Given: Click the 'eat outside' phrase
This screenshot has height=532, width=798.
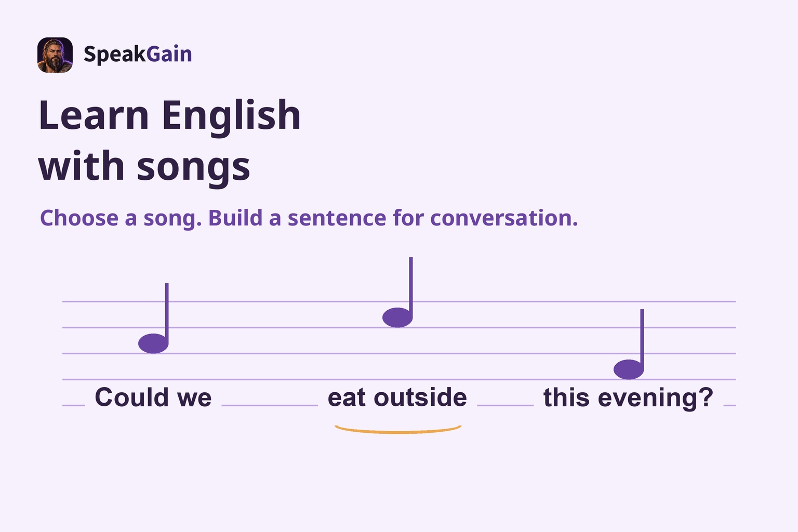Looking at the screenshot, I should tap(397, 397).
